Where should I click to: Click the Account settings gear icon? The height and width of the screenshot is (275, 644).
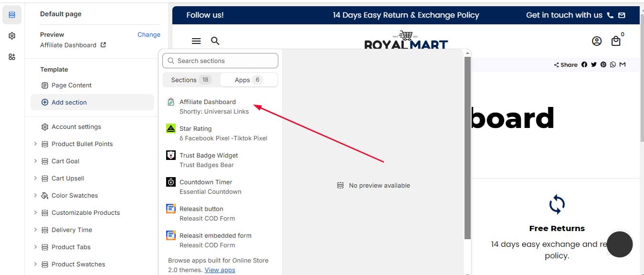click(45, 127)
